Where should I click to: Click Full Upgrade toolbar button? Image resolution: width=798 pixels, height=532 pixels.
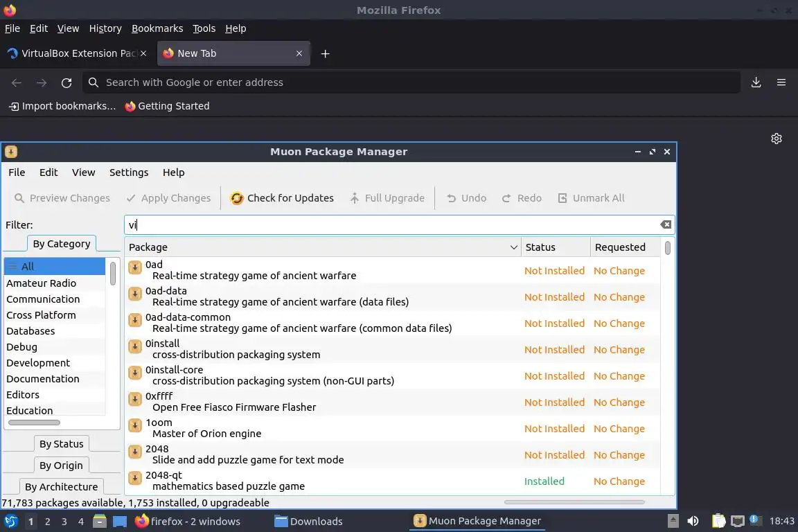point(387,198)
